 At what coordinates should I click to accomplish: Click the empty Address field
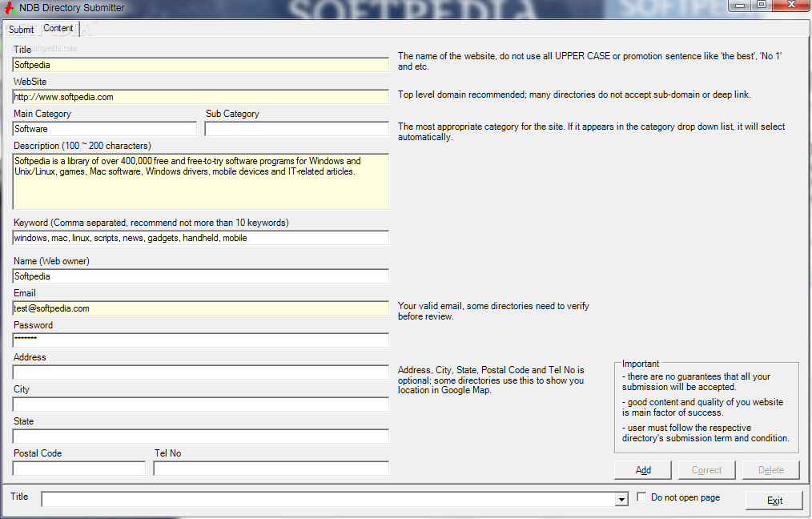200,372
